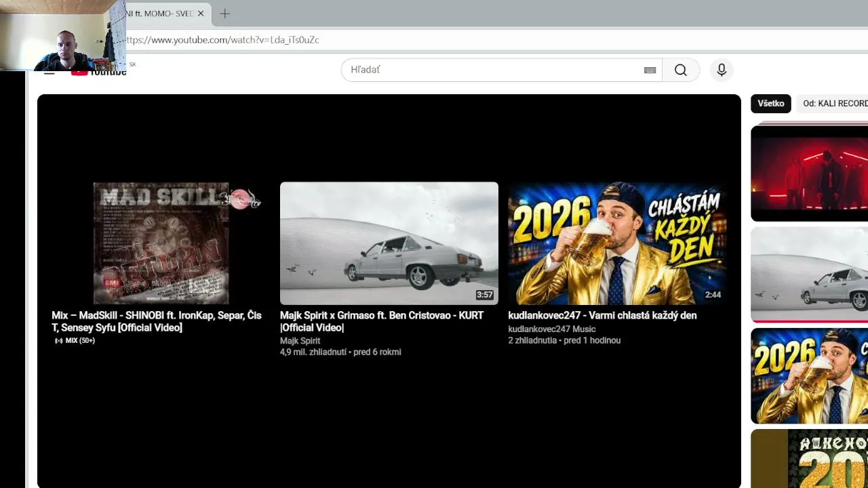Open the end-screen 'Chlástám každý den' thumbnail
Image resolution: width=868 pixels, height=488 pixels.
[617, 243]
